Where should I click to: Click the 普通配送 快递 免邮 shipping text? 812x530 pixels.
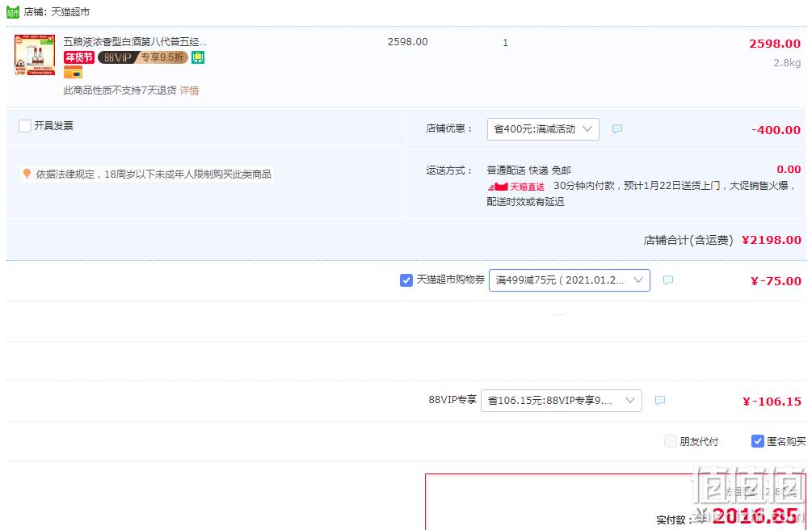click(528, 170)
